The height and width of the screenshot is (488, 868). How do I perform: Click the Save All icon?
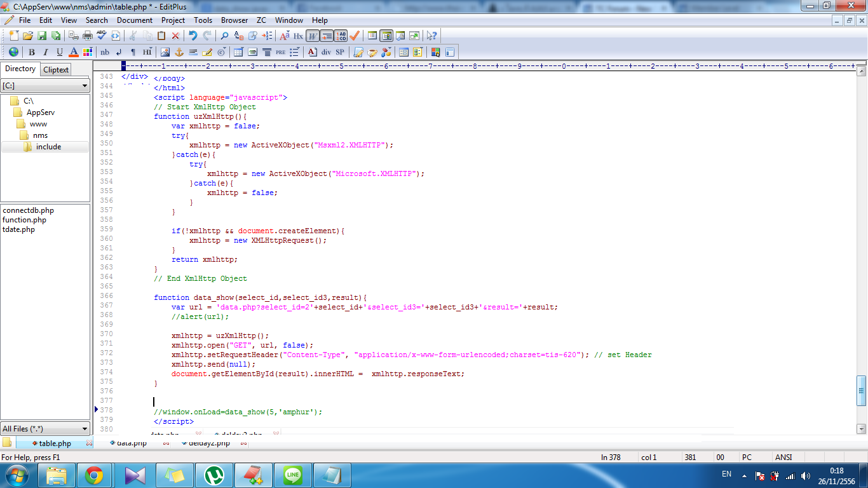pyautogui.click(x=56, y=36)
